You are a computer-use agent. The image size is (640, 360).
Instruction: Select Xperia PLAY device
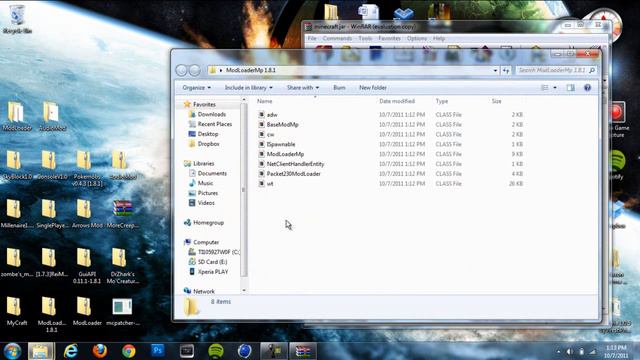pos(213,271)
